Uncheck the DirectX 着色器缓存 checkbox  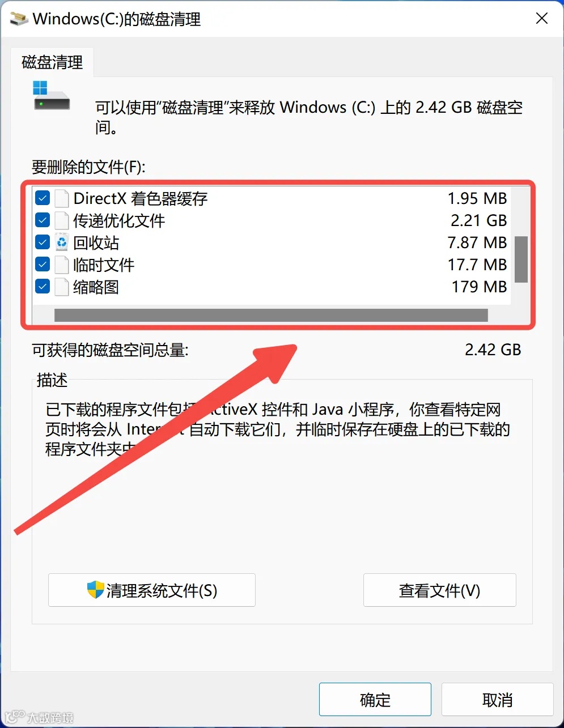point(43,198)
